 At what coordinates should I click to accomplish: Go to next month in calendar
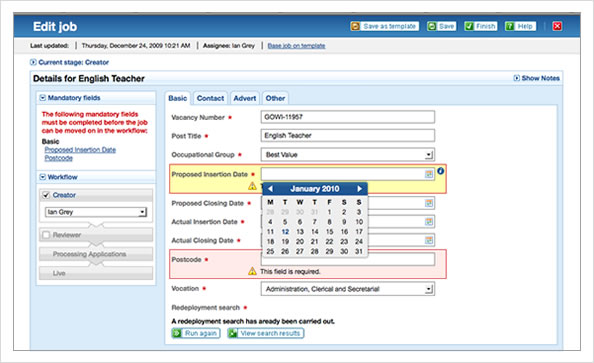tap(359, 189)
